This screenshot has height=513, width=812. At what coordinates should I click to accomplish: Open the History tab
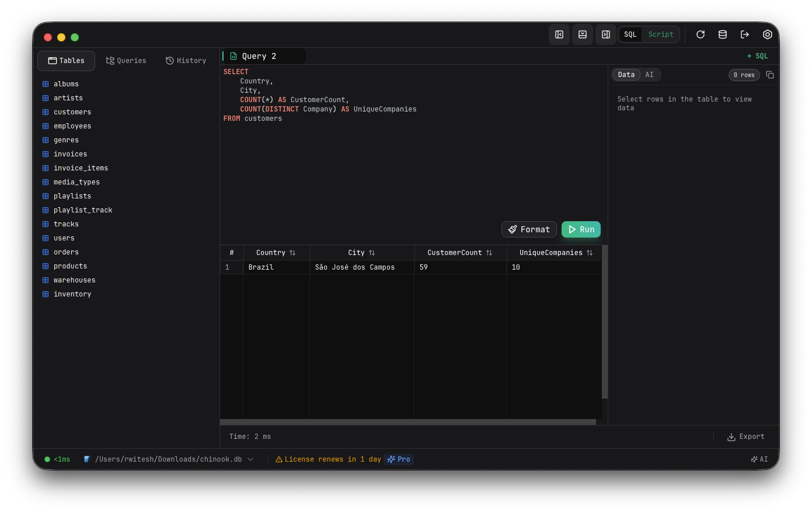(186, 61)
